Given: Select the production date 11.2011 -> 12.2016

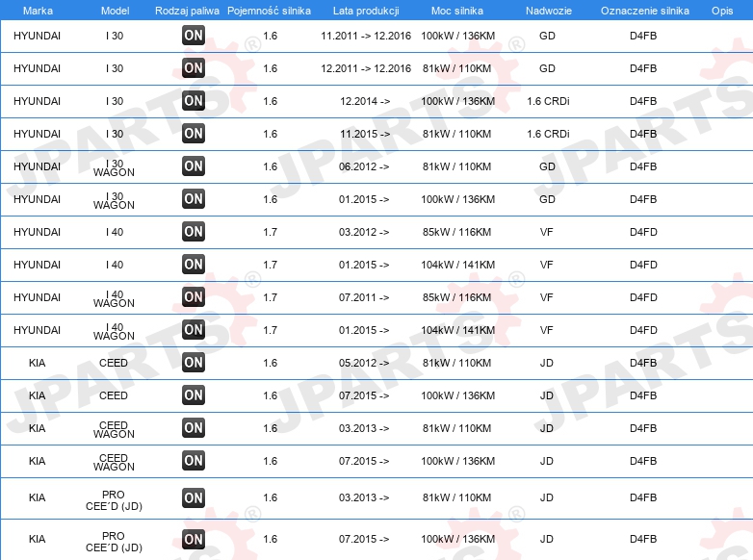Looking at the screenshot, I should click(366, 36).
